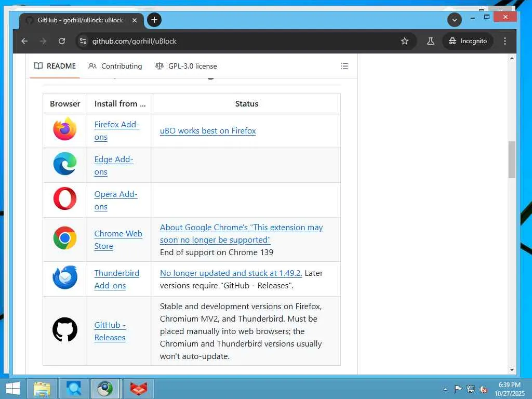Show hidden system tray icons arrow
The width and height of the screenshot is (532, 399).
(x=445, y=389)
